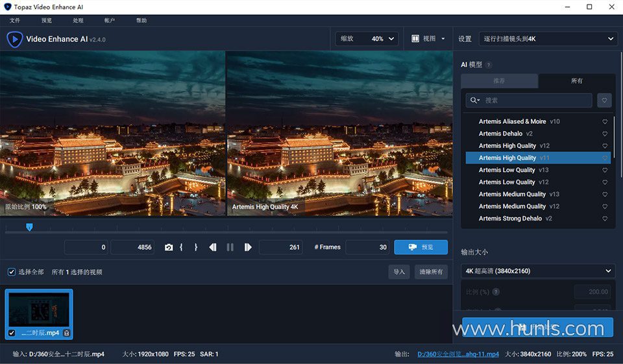
Task: Delete the video with its trash icon
Action: coord(66,333)
